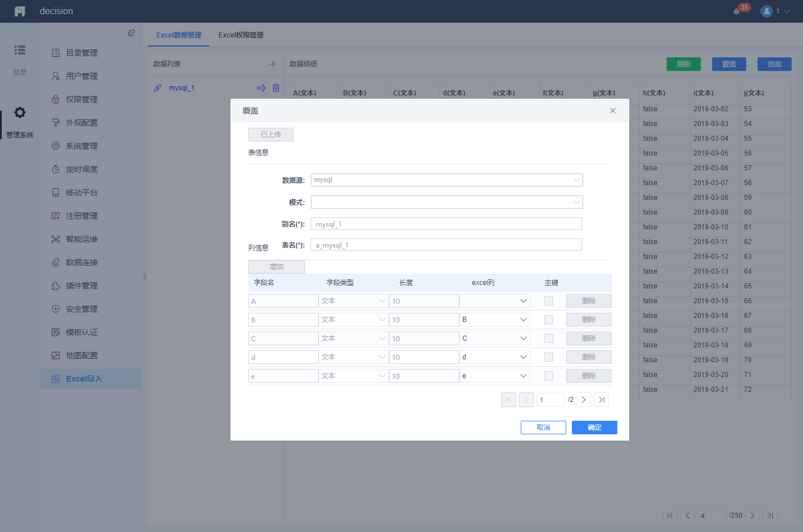Unpin the navigation menu with pin icon

[x=131, y=33]
